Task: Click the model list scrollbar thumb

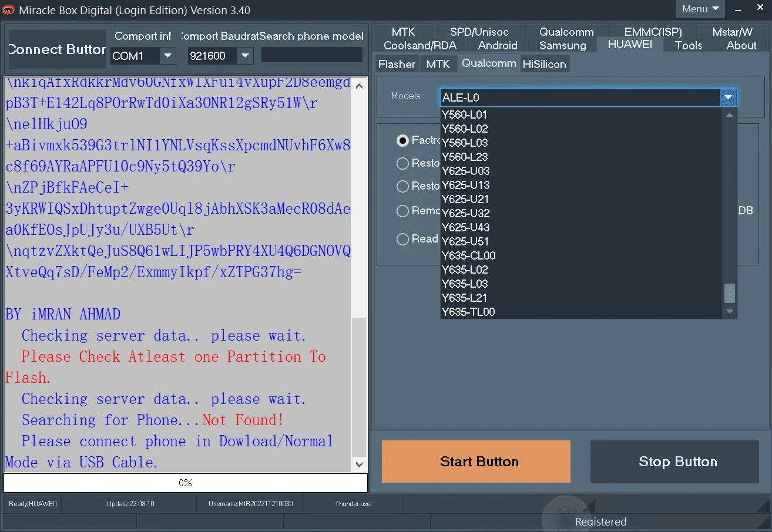Action: tap(730, 293)
